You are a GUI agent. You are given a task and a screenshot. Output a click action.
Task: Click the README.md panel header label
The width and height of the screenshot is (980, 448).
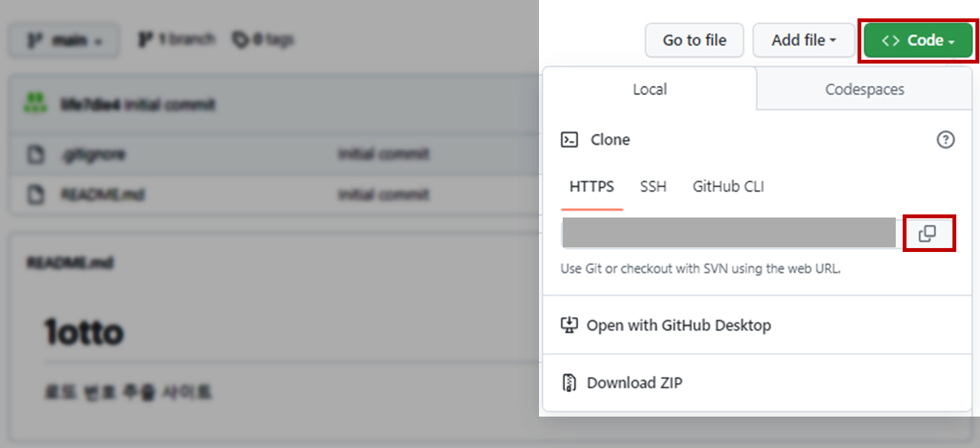(x=70, y=263)
